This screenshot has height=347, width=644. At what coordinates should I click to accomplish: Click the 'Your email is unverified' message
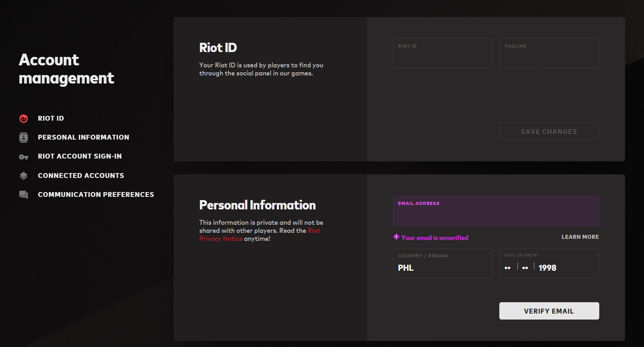click(435, 238)
